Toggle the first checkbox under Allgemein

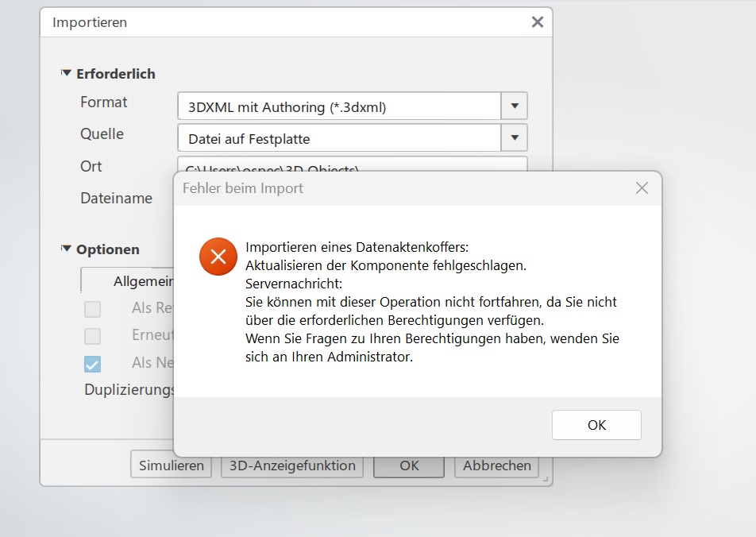93,309
